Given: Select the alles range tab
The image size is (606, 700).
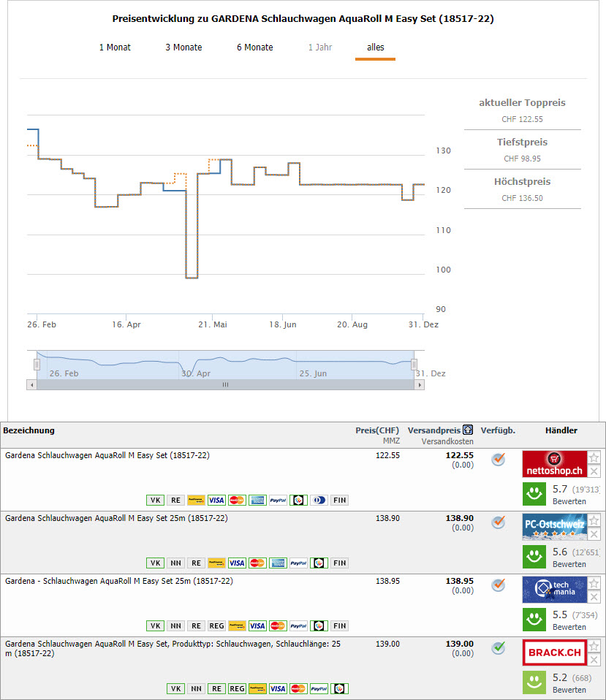Looking at the screenshot, I should coord(376,47).
